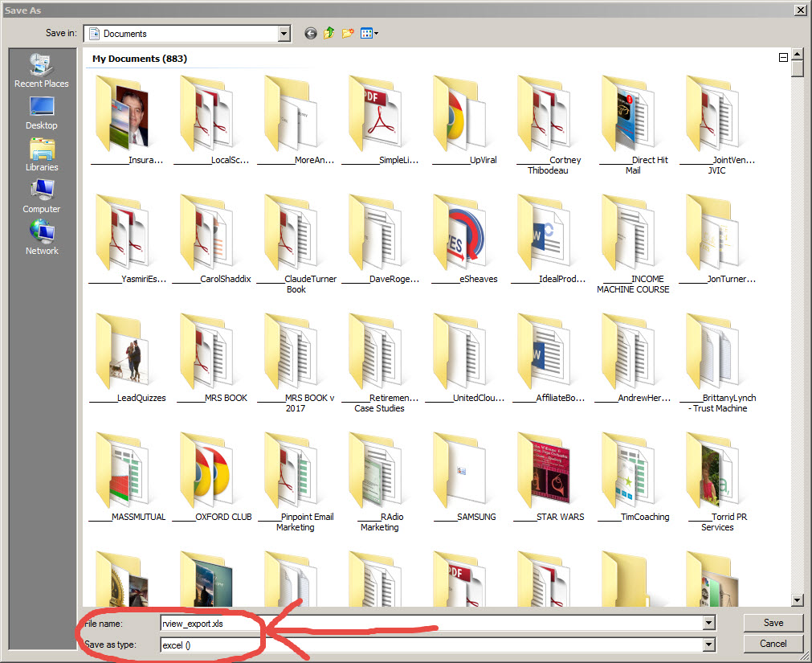Open the Save as type dropdown
This screenshot has width=812, height=663.
[709, 645]
